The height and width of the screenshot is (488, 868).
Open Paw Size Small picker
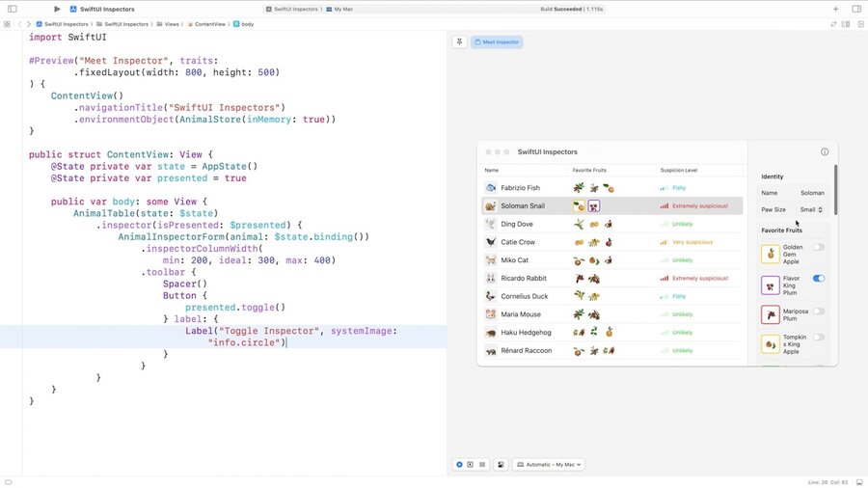pyautogui.click(x=811, y=209)
